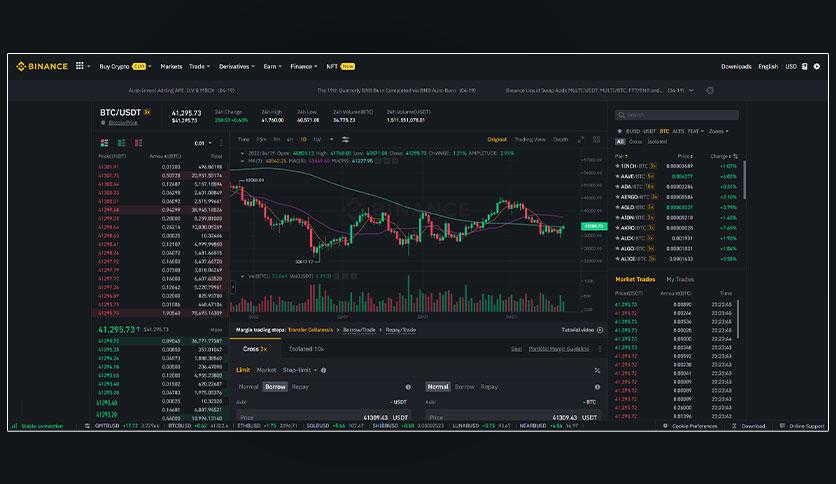The width and height of the screenshot is (836, 484).
Task: Open the NFT menu item
Action: (340, 67)
